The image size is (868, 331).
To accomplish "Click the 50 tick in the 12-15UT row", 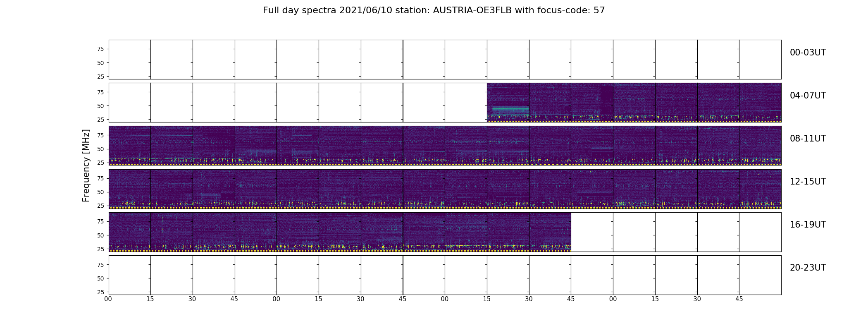I will tap(100, 192).
